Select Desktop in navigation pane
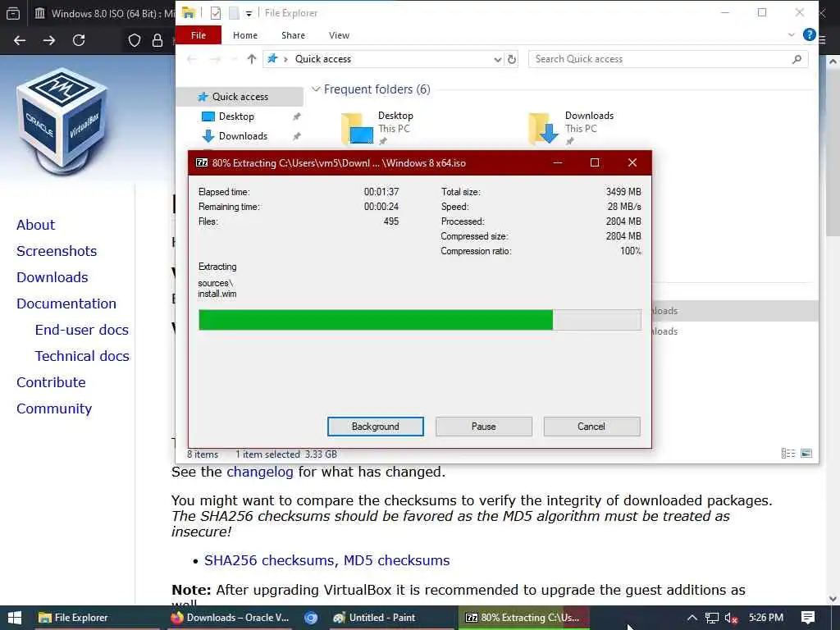This screenshot has width=840, height=630. [x=236, y=116]
